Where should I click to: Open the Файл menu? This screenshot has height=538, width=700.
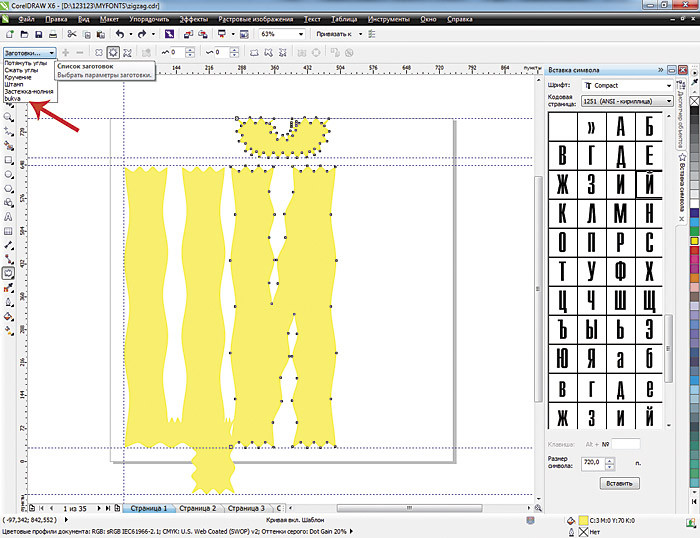26,19
